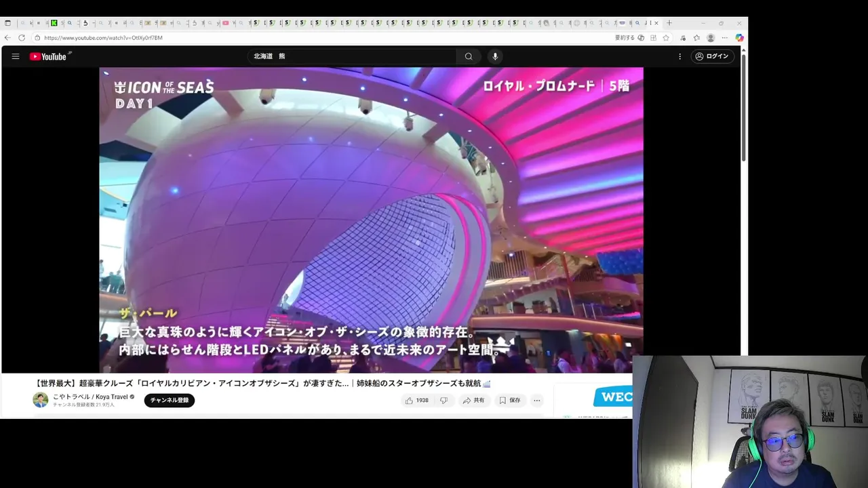Screen dimensions: 868x488
Task: Open more actions ellipsis under video
Action: click(536, 401)
